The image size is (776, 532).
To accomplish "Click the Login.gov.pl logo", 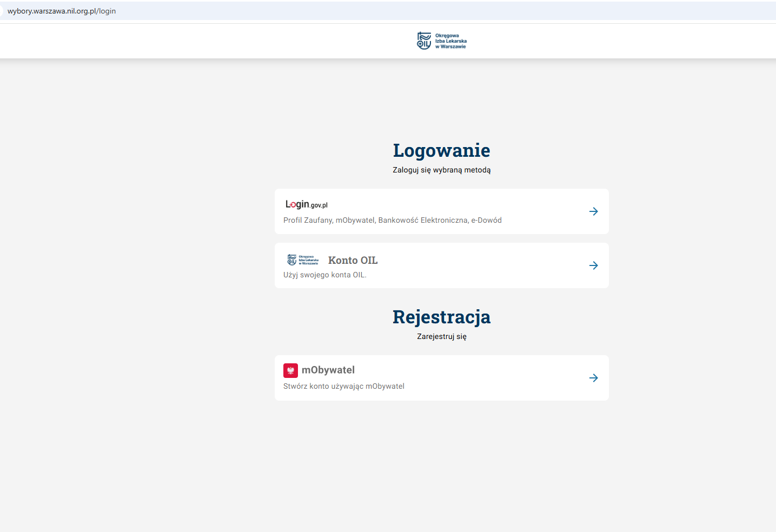I will click(307, 204).
